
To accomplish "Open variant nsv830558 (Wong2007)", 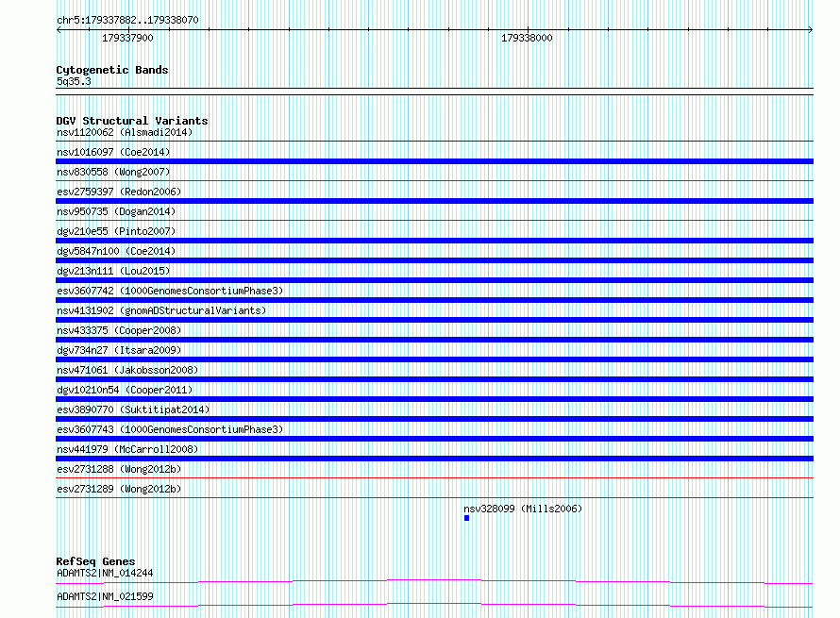I will pyautogui.click(x=113, y=172).
